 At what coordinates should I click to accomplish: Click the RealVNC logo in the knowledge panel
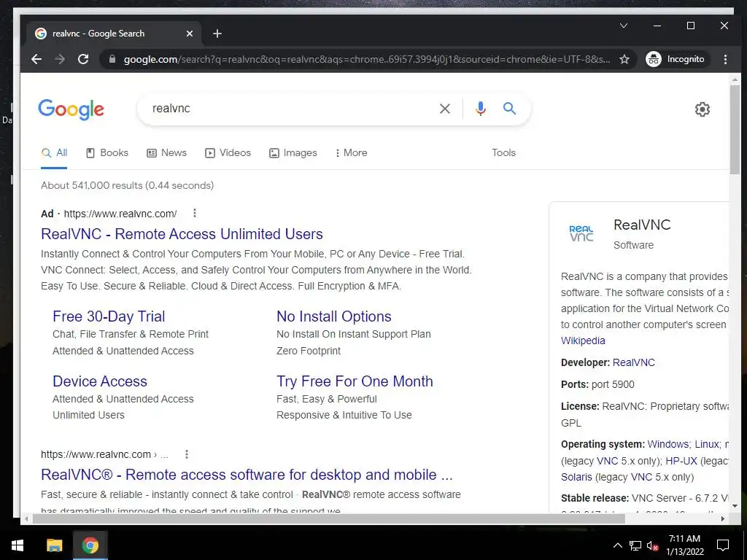coord(581,233)
